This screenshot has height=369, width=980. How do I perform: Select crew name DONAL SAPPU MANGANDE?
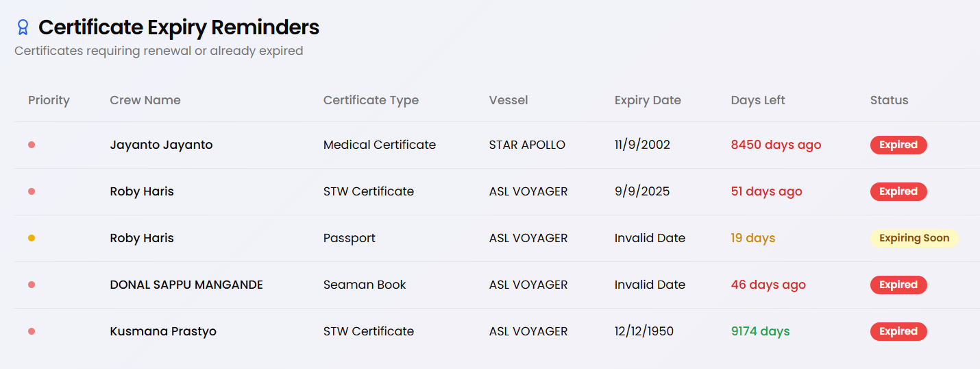tap(186, 285)
